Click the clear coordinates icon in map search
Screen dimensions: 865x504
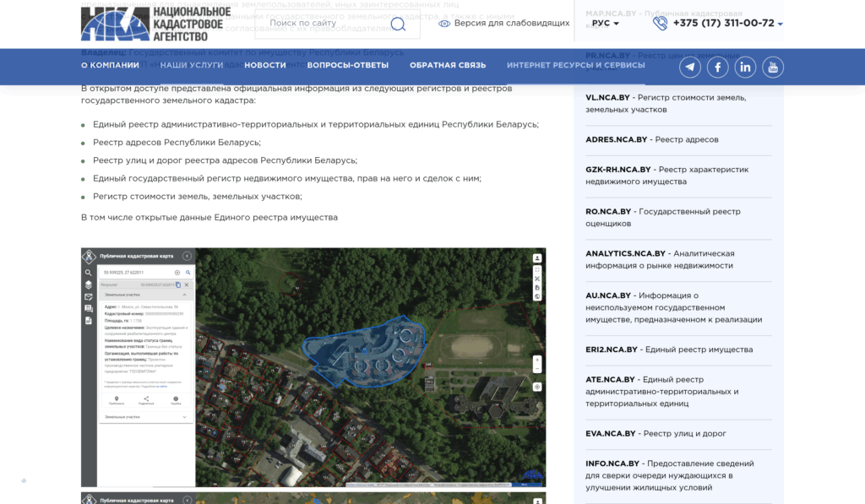click(x=177, y=273)
